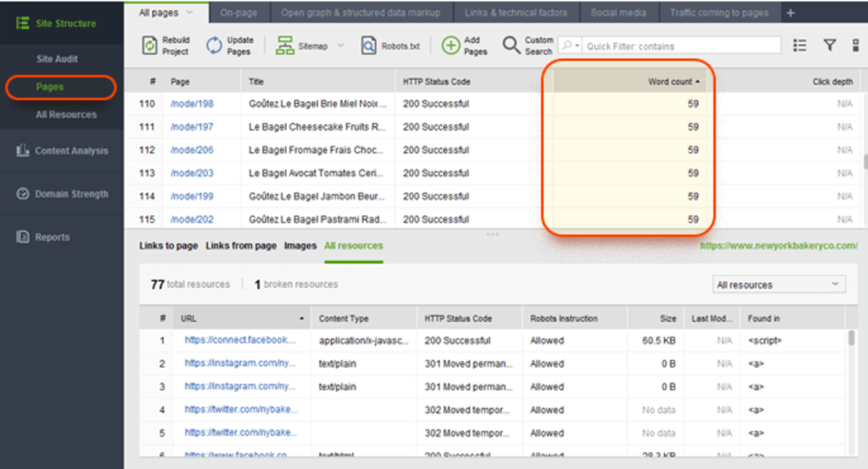Click the Update Pages icon
Viewport: 868px width, 469px height.
(213, 46)
